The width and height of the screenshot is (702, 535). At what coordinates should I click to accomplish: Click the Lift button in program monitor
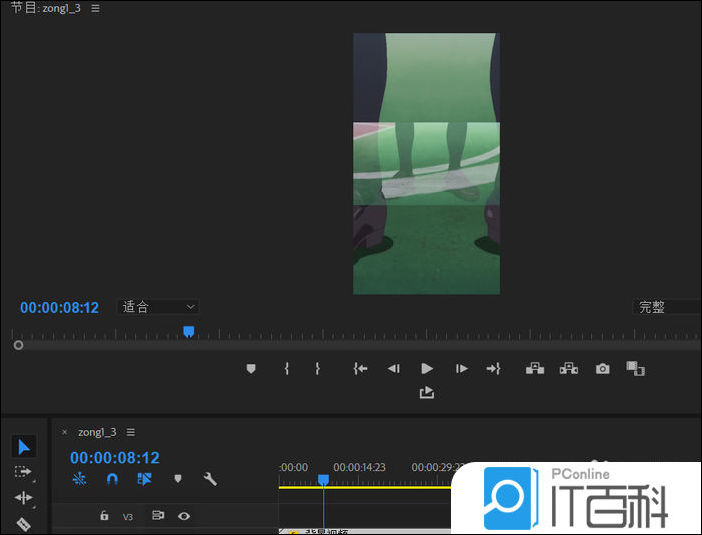pos(535,369)
